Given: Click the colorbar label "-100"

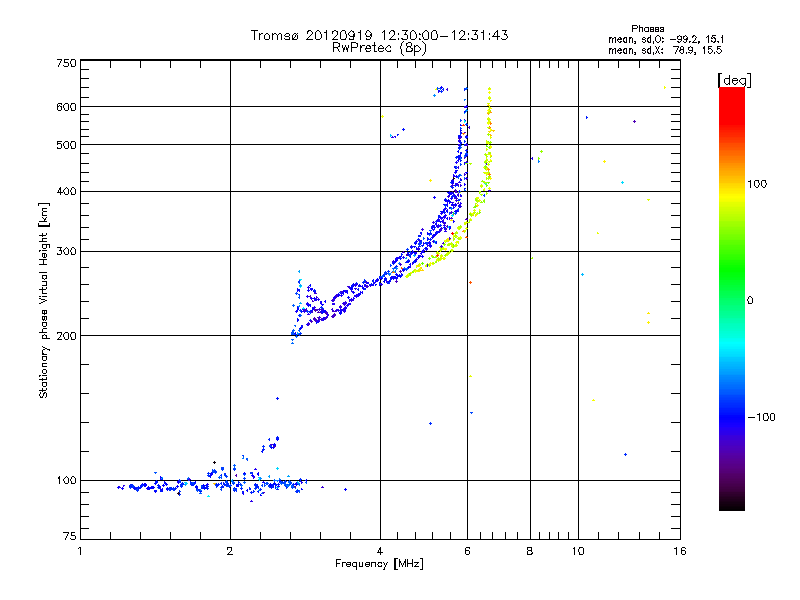Looking at the screenshot, I should coord(761,417).
